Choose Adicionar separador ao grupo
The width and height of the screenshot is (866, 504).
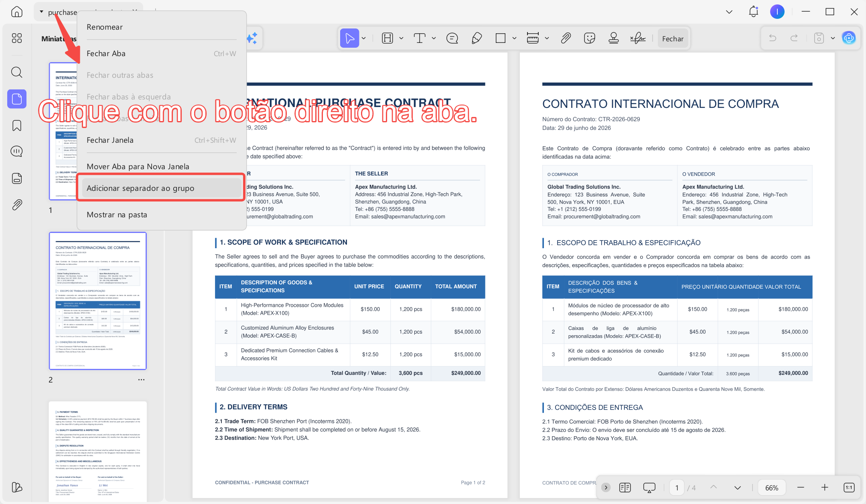[161, 188]
